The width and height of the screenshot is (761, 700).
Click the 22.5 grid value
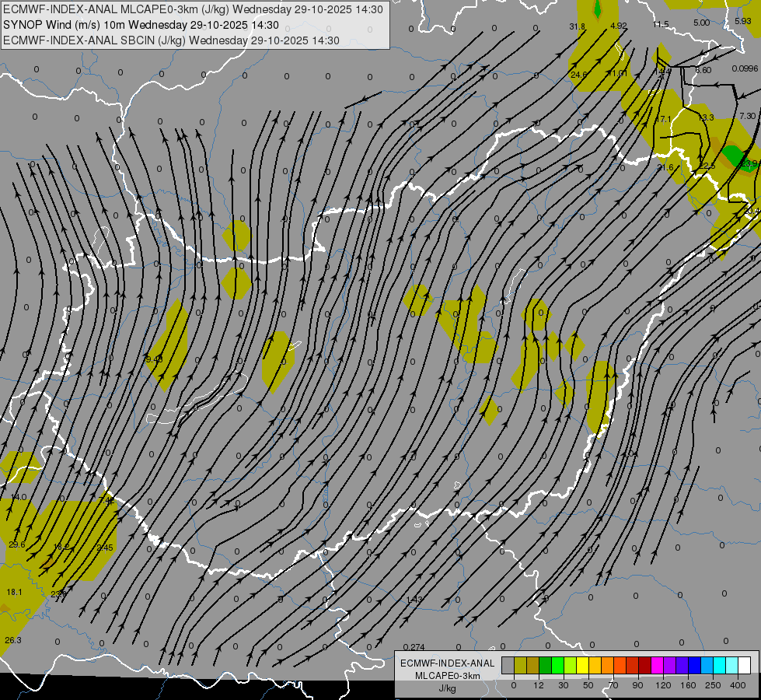click(707, 166)
